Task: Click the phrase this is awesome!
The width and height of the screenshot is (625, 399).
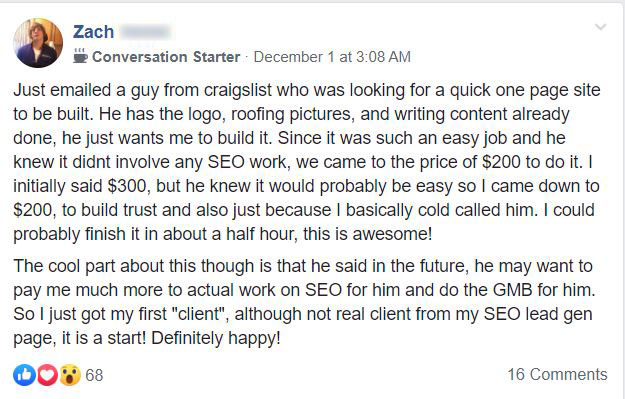Action: click(368, 234)
